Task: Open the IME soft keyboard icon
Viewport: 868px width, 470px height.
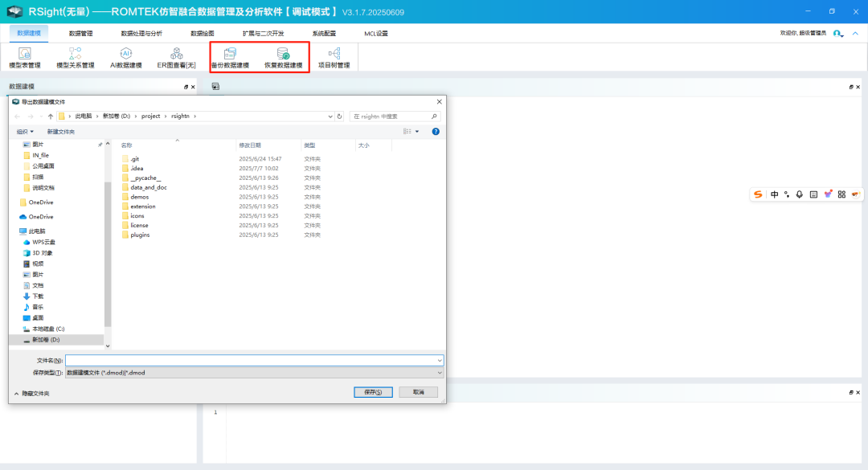Action: 813,194
